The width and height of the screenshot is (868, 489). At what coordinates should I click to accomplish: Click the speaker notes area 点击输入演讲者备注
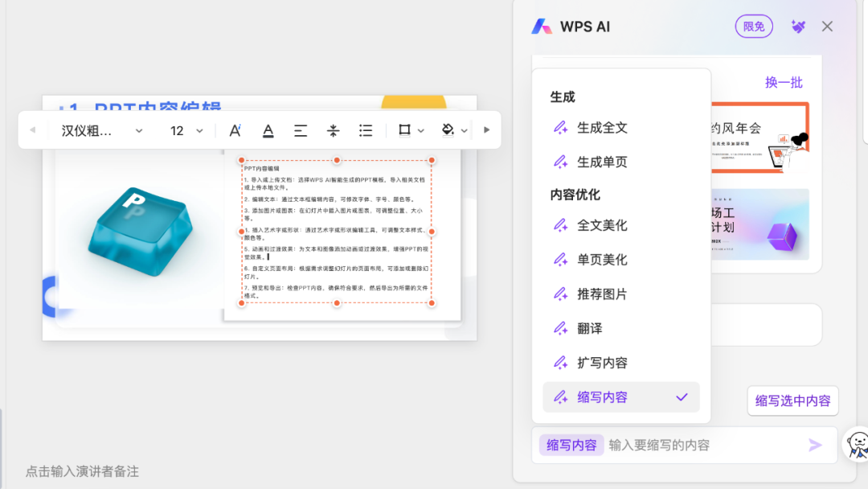point(83,471)
